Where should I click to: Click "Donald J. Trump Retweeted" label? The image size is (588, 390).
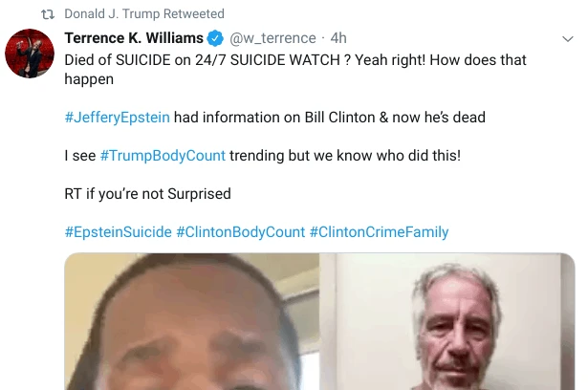tap(143, 14)
